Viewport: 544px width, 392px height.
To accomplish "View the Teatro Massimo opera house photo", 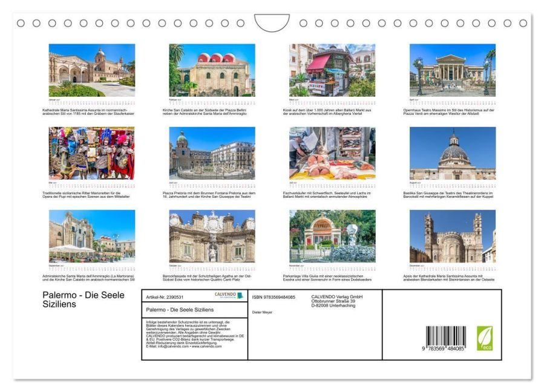I will point(453,70).
